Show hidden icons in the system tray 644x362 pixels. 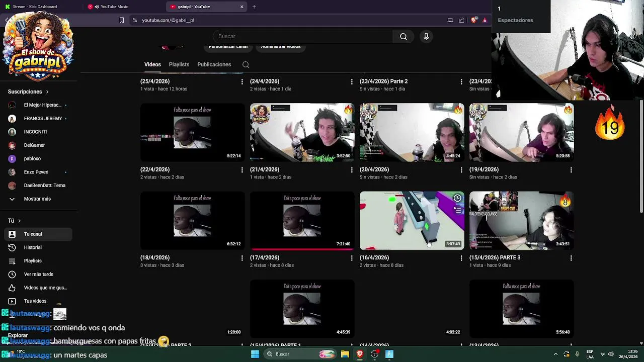tap(555, 354)
